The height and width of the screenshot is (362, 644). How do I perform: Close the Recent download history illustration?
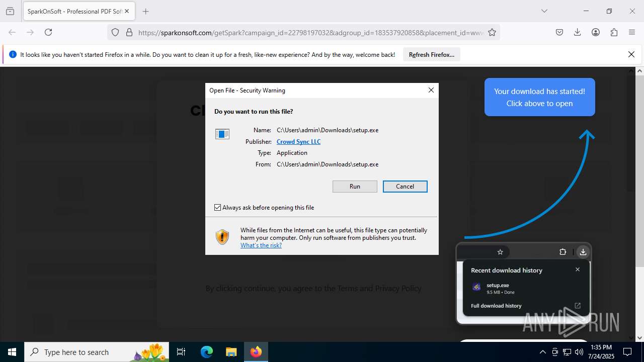pyautogui.click(x=578, y=269)
